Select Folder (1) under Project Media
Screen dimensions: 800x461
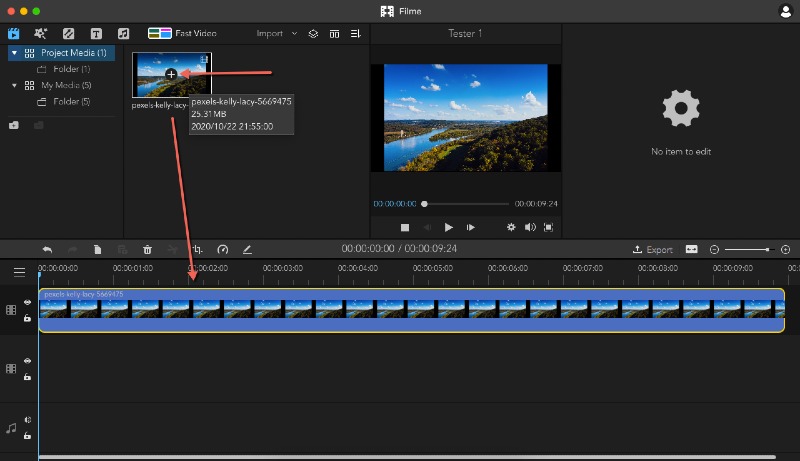(x=71, y=69)
